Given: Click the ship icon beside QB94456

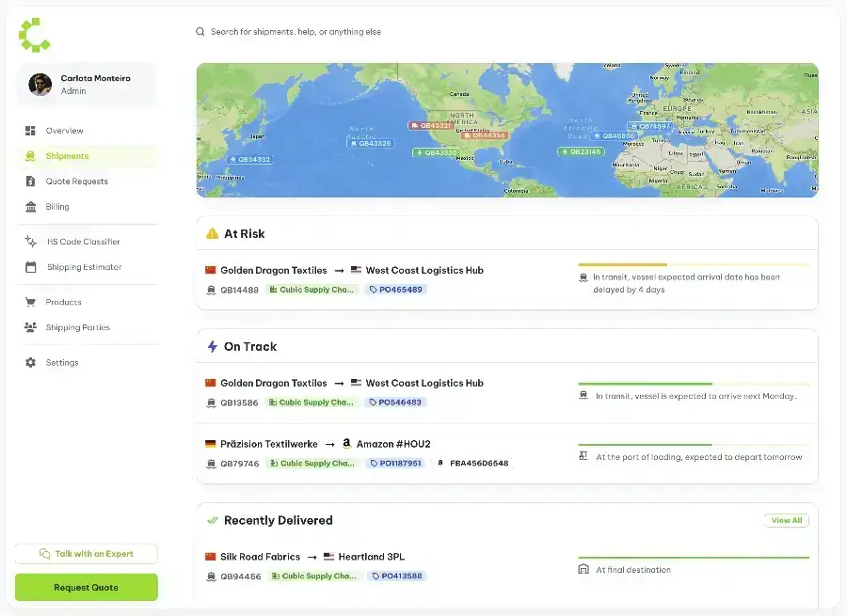Looking at the screenshot, I should point(211,577).
